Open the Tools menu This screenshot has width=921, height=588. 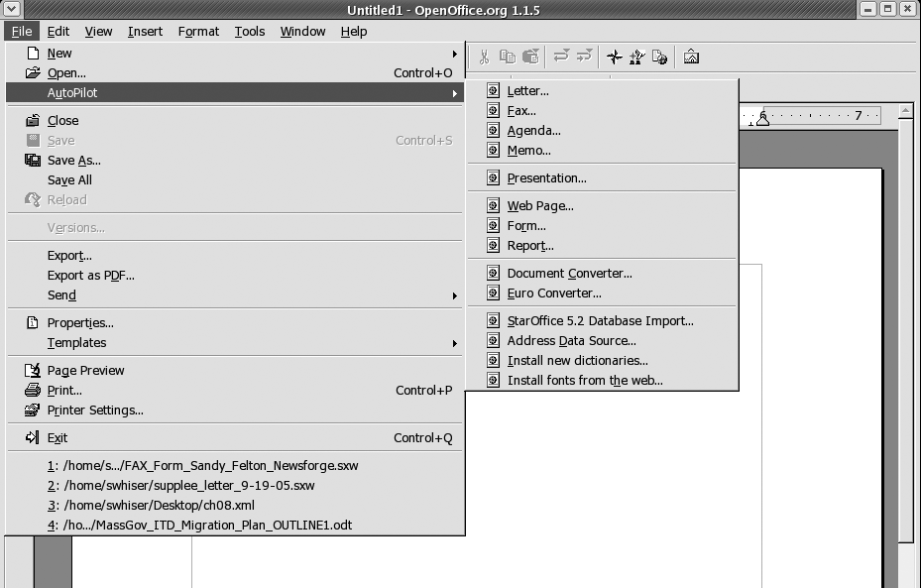click(x=250, y=32)
